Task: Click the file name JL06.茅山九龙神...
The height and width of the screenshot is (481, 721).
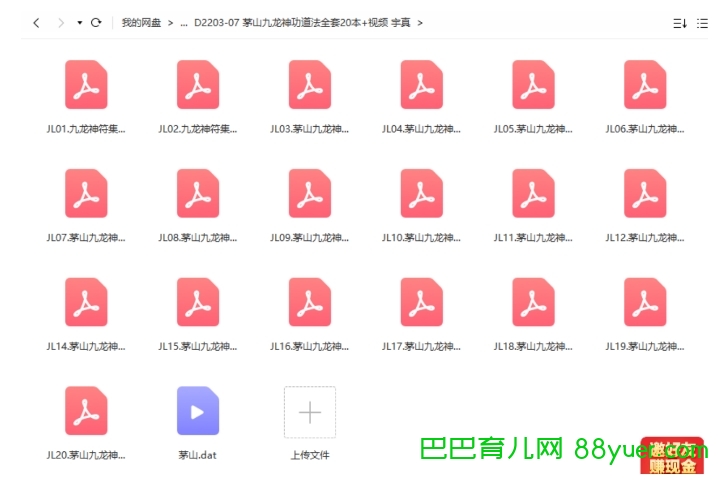Action: [645, 129]
